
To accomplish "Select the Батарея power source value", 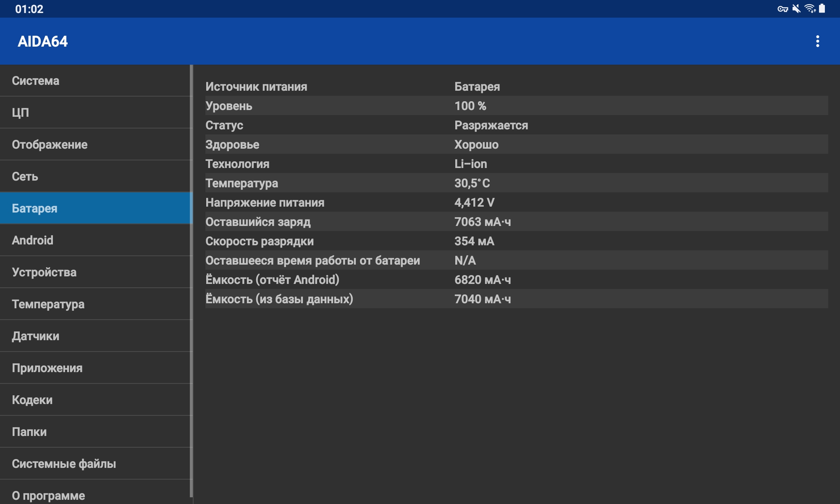I will point(477,87).
